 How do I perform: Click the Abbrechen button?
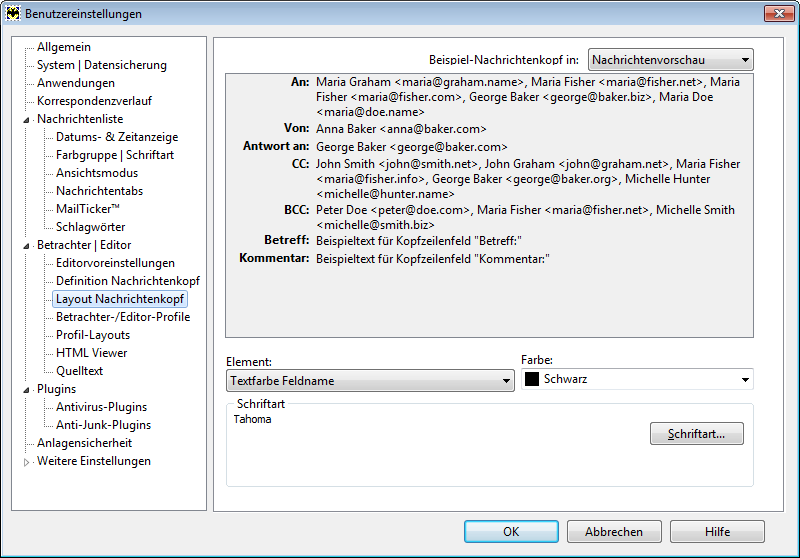614,531
